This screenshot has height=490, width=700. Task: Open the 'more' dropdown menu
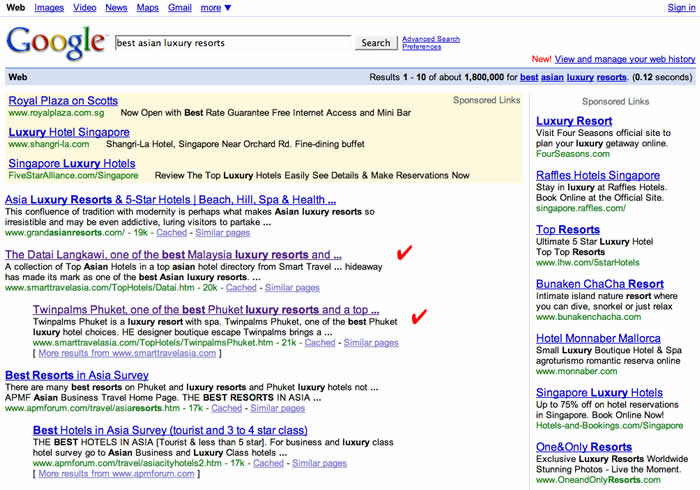[x=215, y=8]
